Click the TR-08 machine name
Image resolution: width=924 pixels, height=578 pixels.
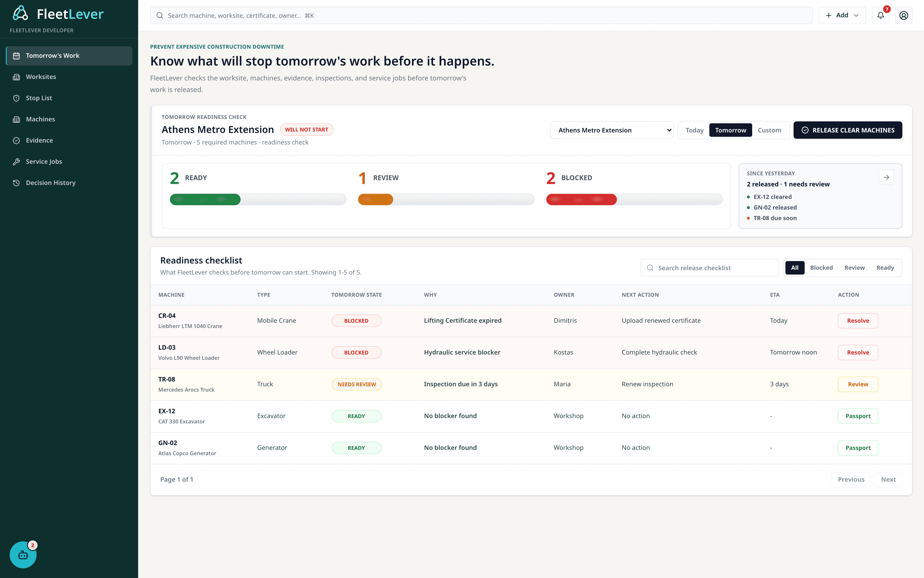click(x=167, y=379)
